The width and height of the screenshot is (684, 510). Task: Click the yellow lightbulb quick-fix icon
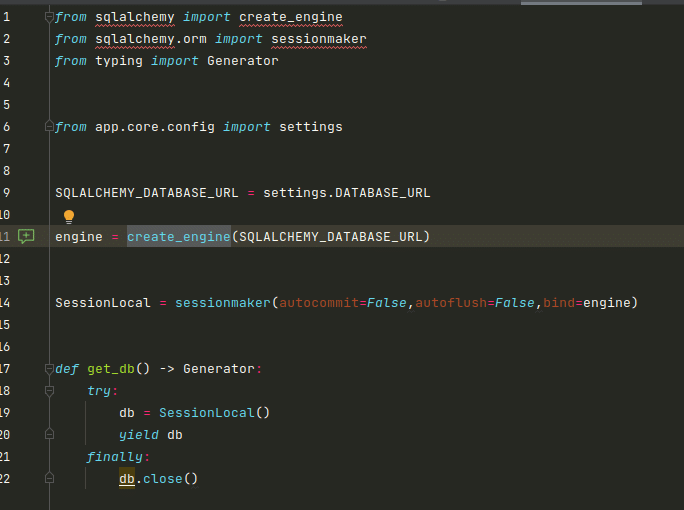69,215
